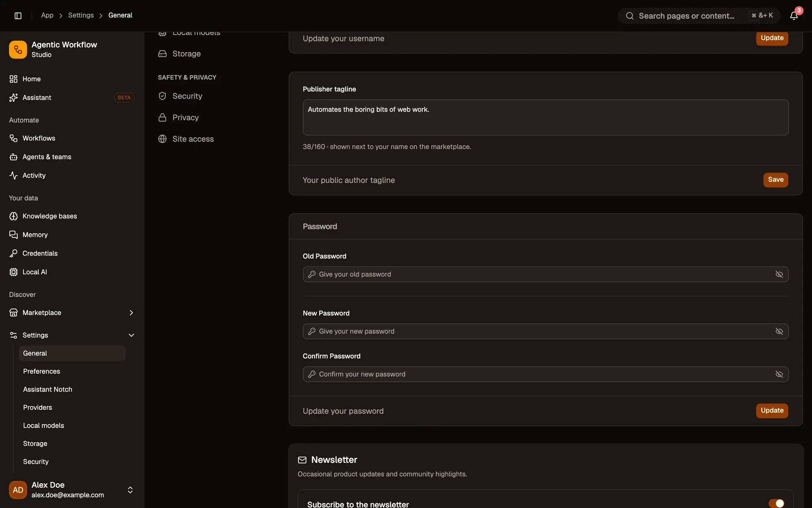This screenshot has width=812, height=508.
Task: Click the Agents & teams robot icon
Action: (x=13, y=157)
